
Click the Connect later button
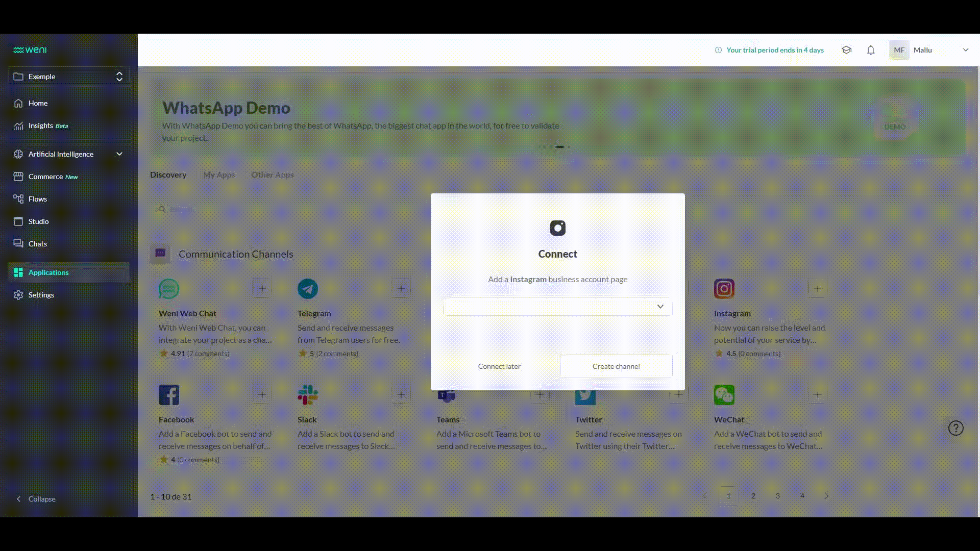click(x=499, y=366)
